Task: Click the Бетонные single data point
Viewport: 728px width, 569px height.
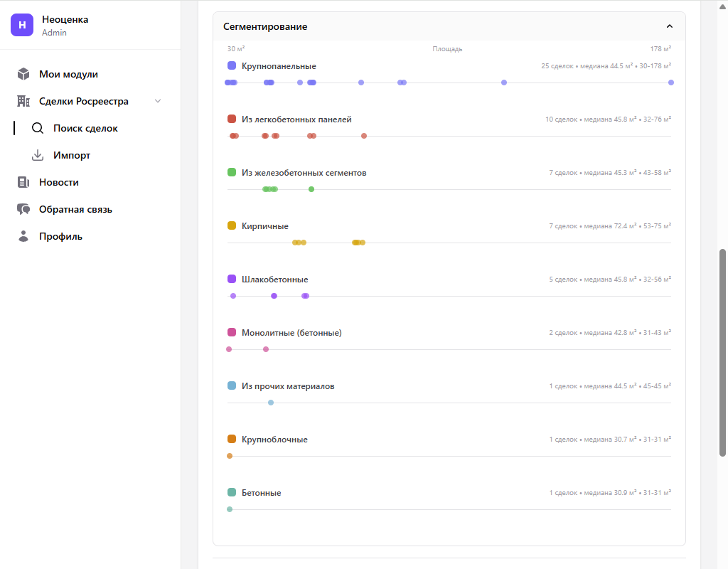Action: [230, 509]
